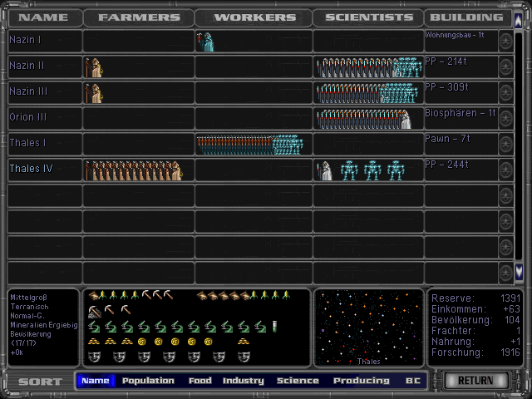Click the Thales galaxy minimap
This screenshot has width=532, height=399.
coord(368,328)
